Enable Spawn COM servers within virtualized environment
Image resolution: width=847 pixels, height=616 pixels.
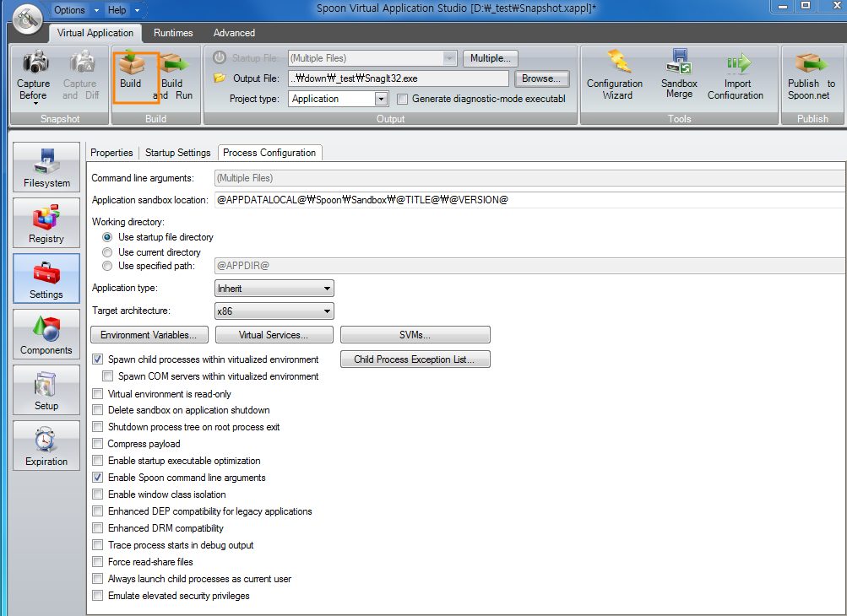coord(108,376)
